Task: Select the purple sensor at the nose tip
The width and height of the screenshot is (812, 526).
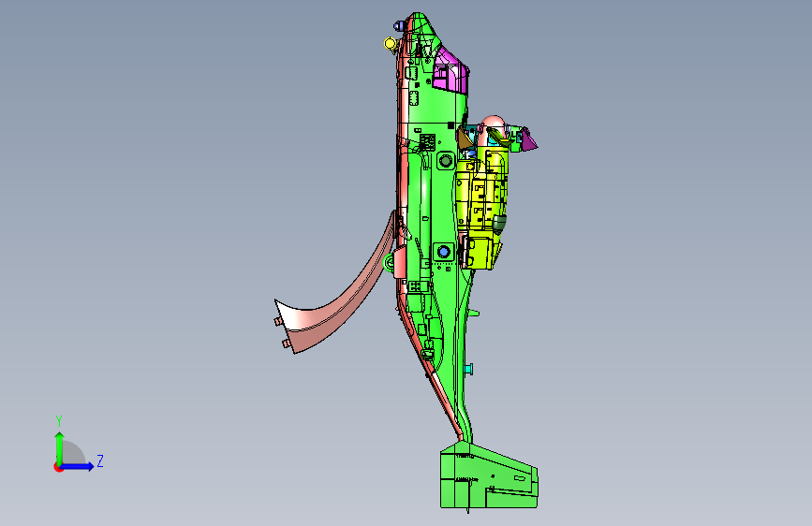Action: [x=399, y=26]
